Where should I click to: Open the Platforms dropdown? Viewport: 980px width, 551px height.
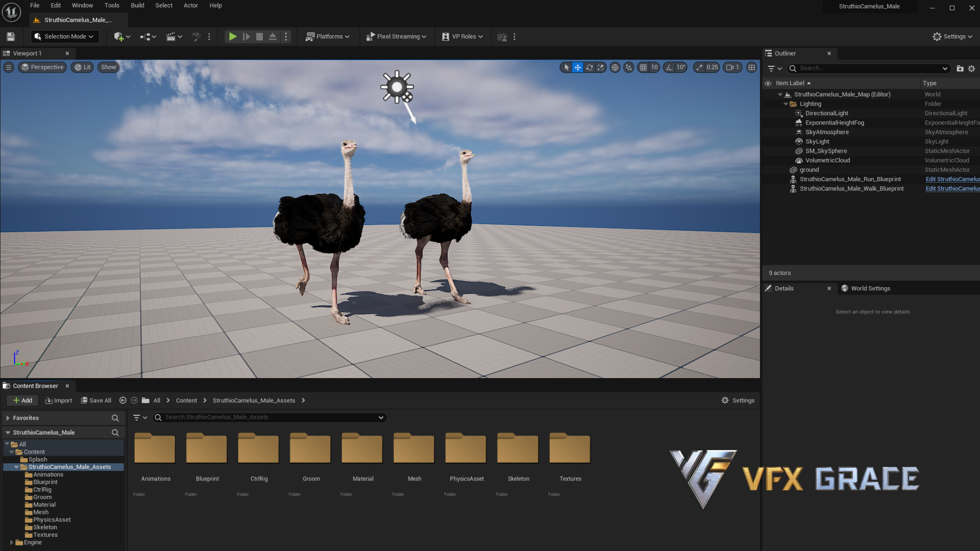(x=328, y=37)
